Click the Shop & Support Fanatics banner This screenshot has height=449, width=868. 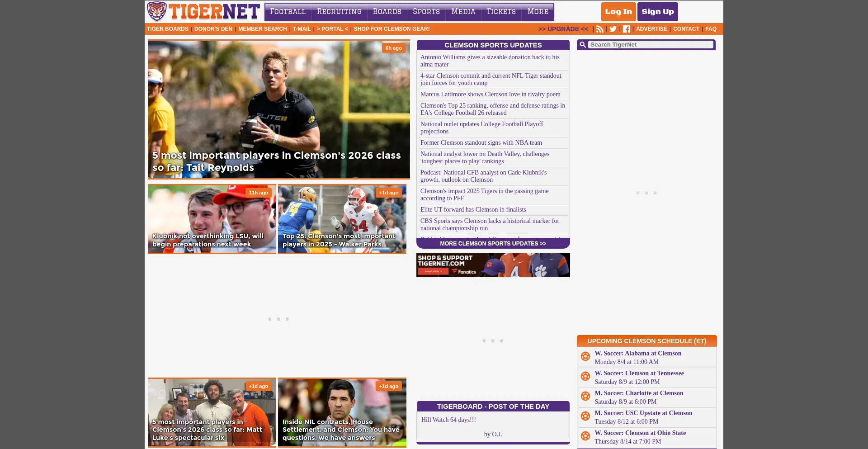point(493,265)
